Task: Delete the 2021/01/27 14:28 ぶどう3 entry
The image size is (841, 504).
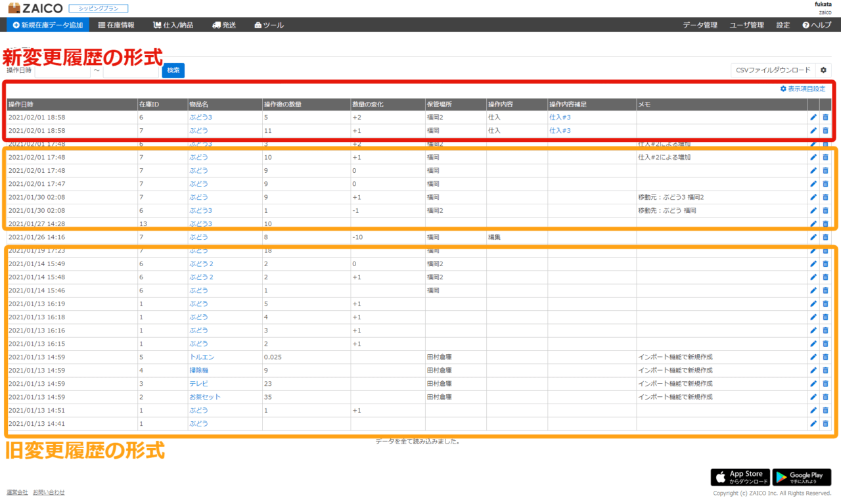Action: click(x=826, y=224)
